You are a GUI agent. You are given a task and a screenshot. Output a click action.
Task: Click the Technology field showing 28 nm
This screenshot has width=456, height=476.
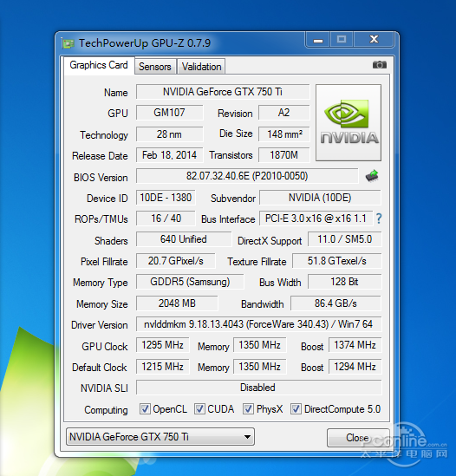[169, 134]
